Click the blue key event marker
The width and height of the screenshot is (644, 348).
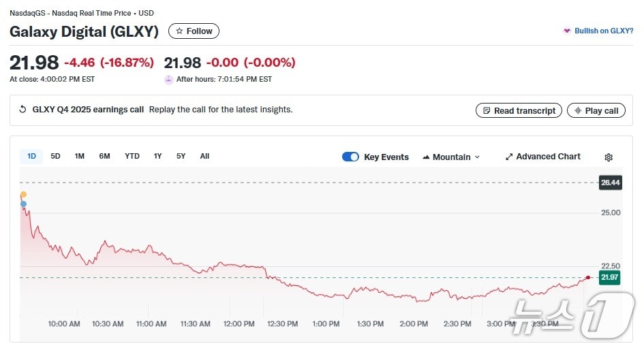click(24, 204)
